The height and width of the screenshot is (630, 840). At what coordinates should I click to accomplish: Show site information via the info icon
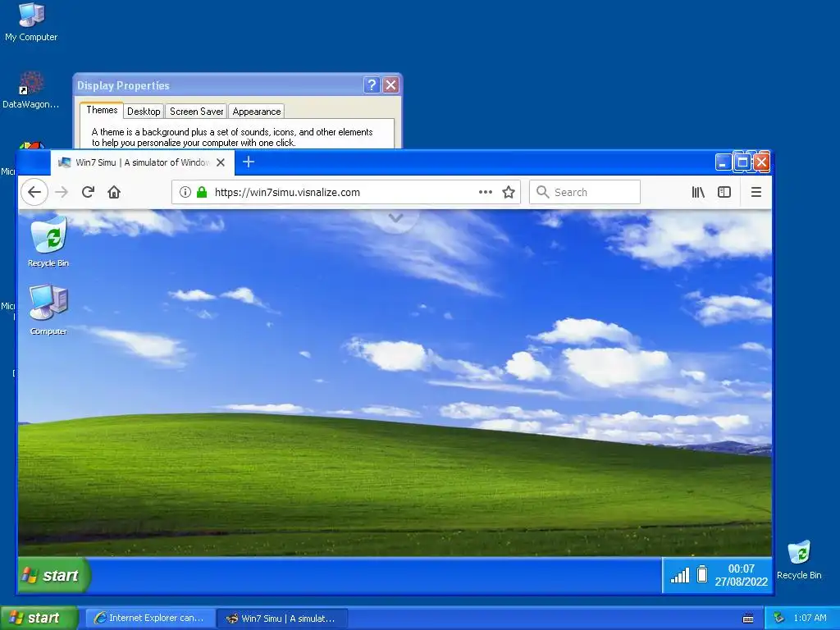pyautogui.click(x=185, y=192)
